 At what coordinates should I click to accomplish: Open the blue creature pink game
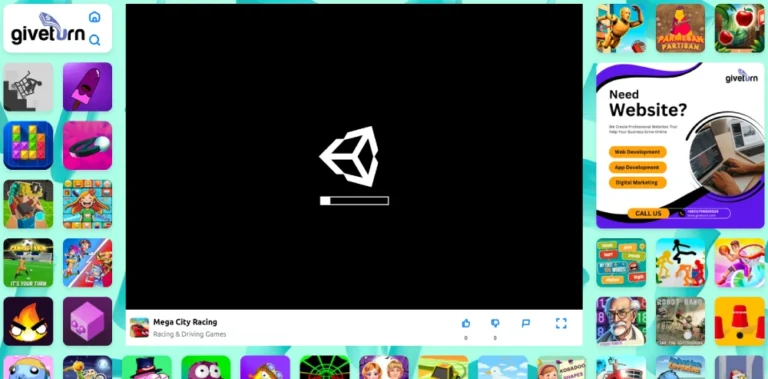28,367
